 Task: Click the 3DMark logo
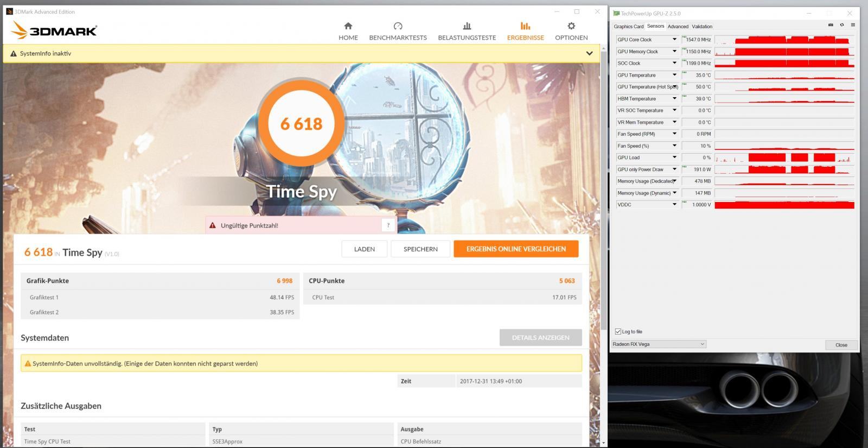click(x=54, y=30)
